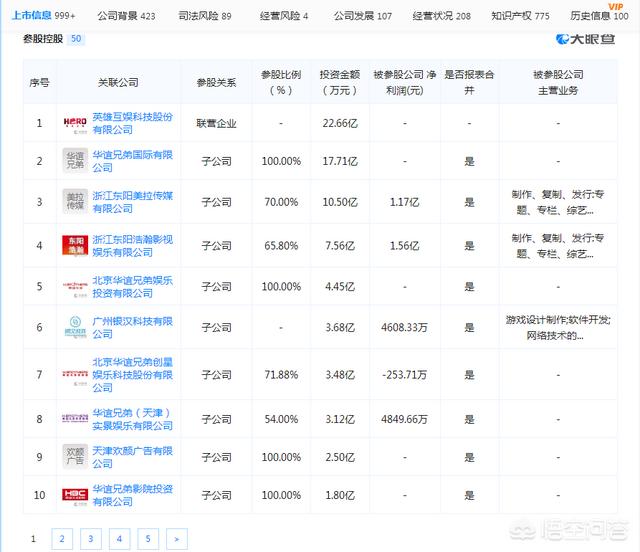Click the 65.80% share ratio cell
This screenshot has height=552, width=640.
[x=281, y=246]
